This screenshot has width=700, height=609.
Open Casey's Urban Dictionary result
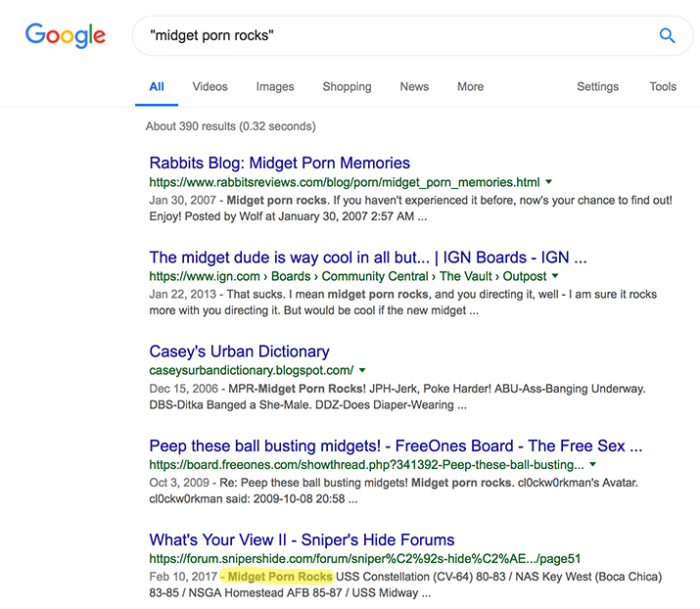click(x=239, y=351)
